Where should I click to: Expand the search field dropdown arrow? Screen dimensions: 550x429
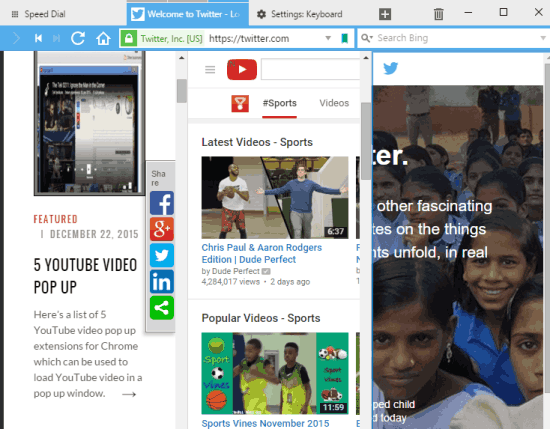point(543,38)
